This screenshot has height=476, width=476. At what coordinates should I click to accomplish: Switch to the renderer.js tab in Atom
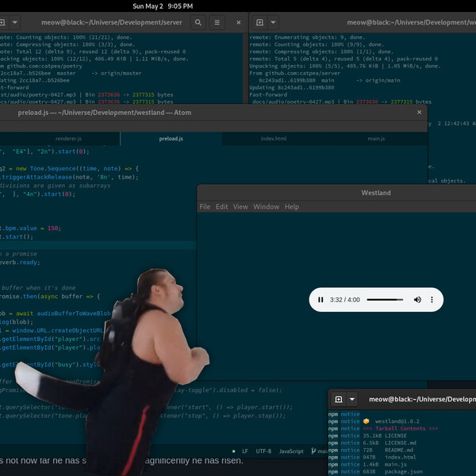(68, 139)
